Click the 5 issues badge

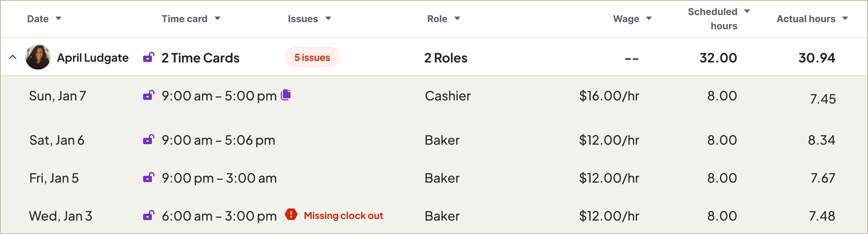pos(312,57)
